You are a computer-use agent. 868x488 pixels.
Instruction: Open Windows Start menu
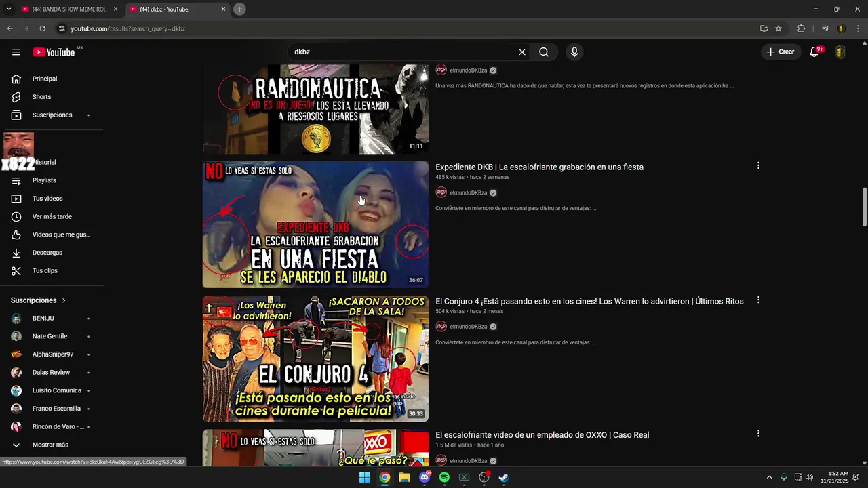pos(365,477)
